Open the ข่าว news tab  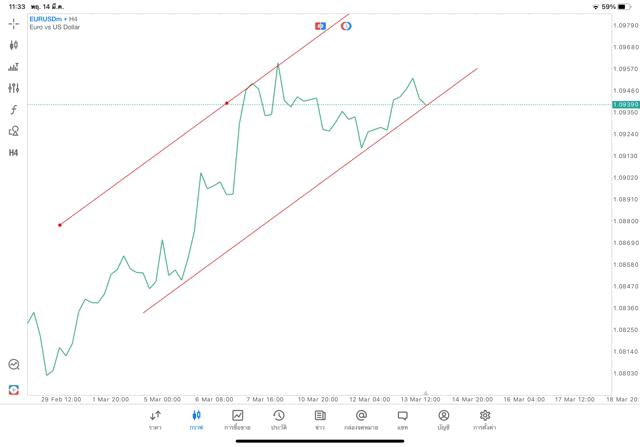click(320, 419)
